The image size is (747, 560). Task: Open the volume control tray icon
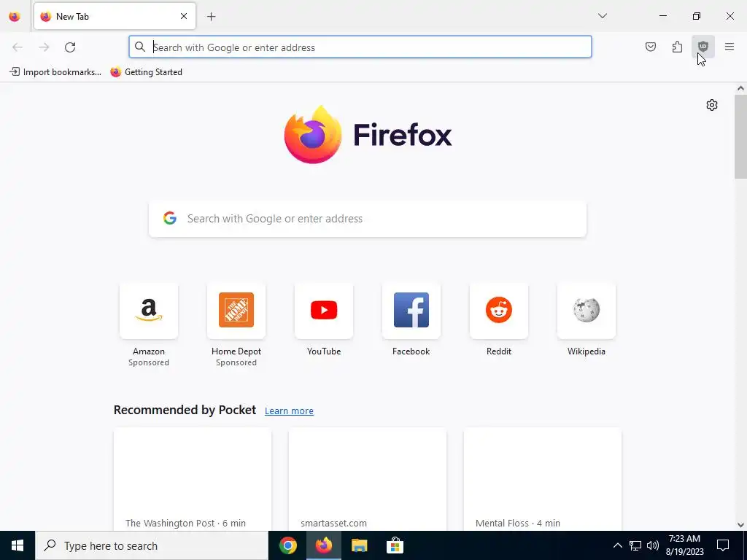click(653, 545)
